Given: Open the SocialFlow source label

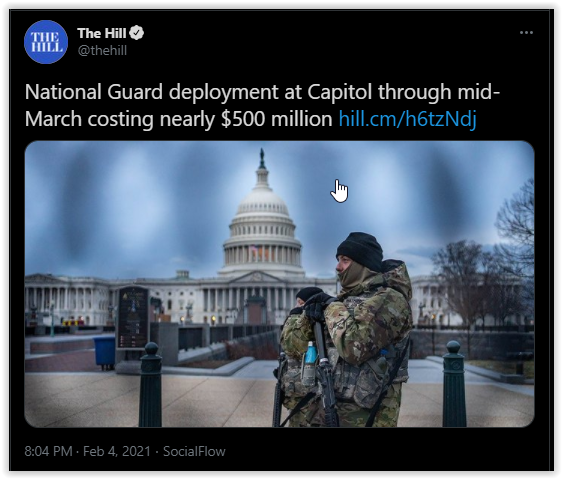Looking at the screenshot, I should [194, 451].
